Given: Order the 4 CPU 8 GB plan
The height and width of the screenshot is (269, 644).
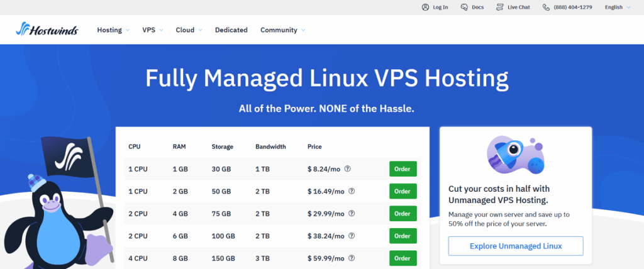Looking at the screenshot, I should point(403,258).
